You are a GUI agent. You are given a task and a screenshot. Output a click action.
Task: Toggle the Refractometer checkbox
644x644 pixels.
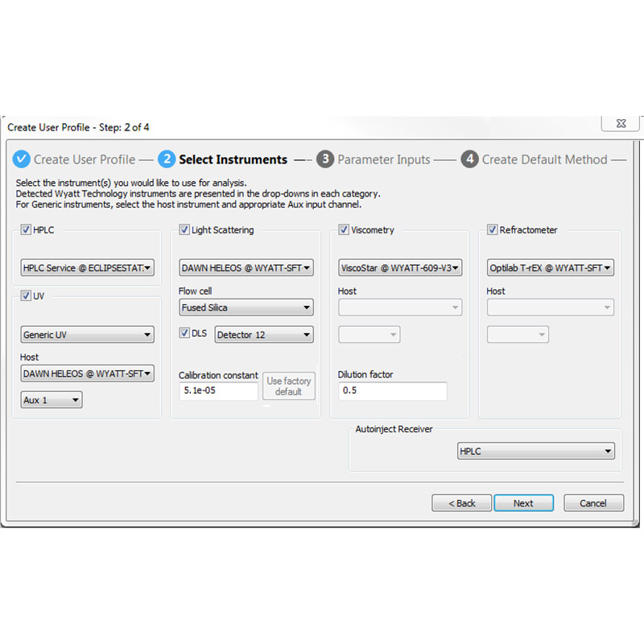pyautogui.click(x=492, y=229)
